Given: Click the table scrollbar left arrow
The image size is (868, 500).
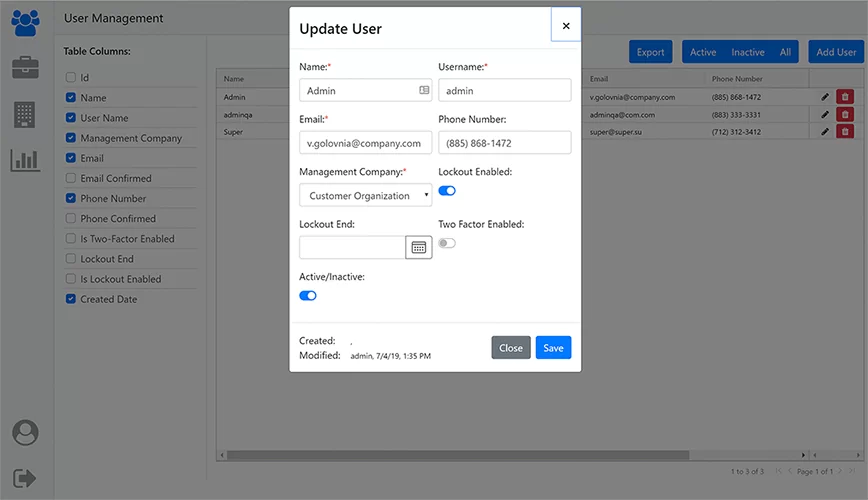Looking at the screenshot, I should 222,455.
